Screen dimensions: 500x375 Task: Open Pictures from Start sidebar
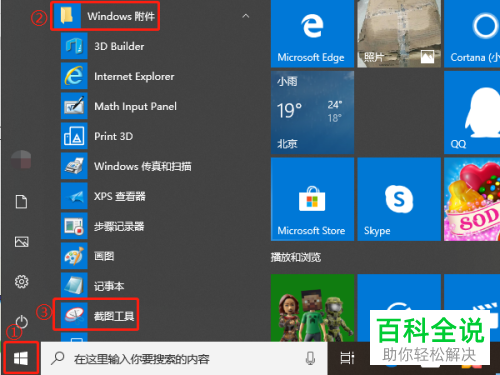(21, 242)
